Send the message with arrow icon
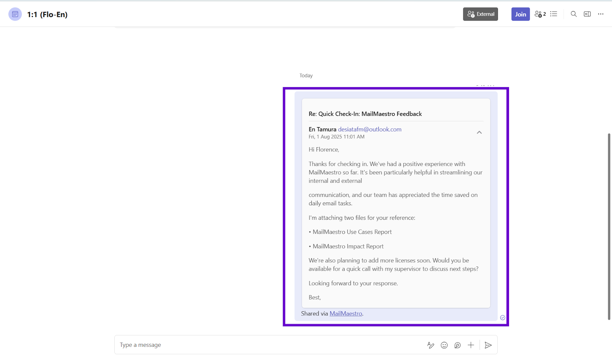The image size is (612, 364). tap(488, 345)
